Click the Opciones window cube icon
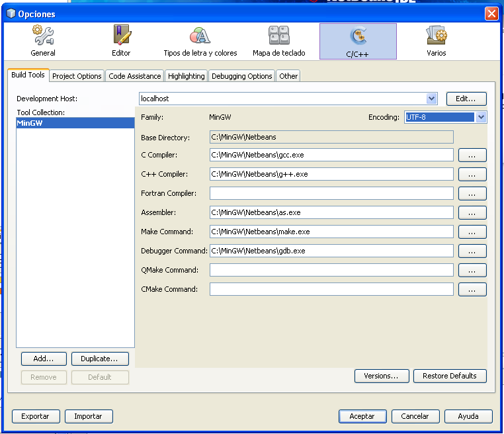The image size is (504, 434). click(11, 13)
